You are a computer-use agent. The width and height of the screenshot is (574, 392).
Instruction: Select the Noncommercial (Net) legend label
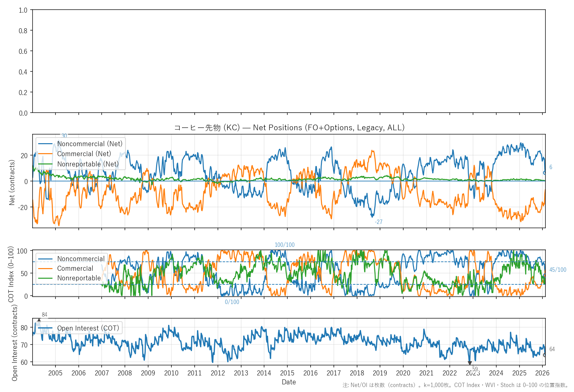point(90,144)
